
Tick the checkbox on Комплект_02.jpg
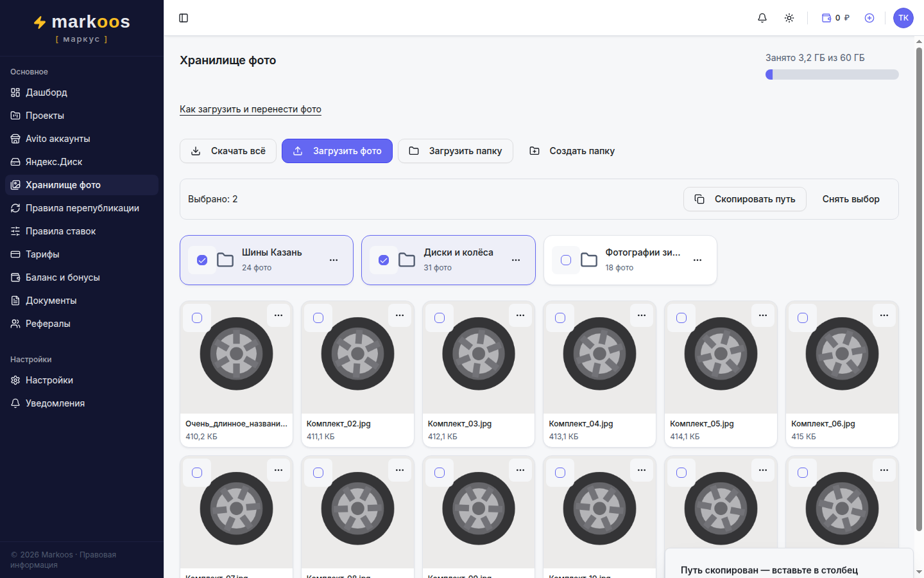click(x=318, y=318)
